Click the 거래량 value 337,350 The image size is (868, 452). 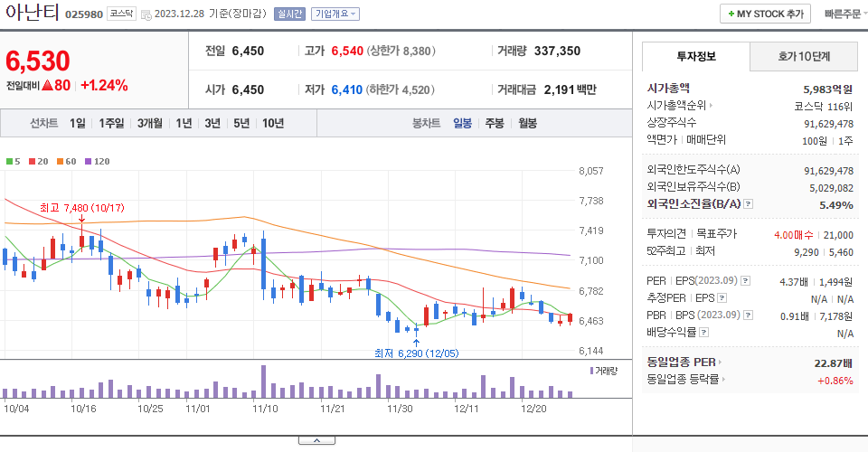pos(557,51)
